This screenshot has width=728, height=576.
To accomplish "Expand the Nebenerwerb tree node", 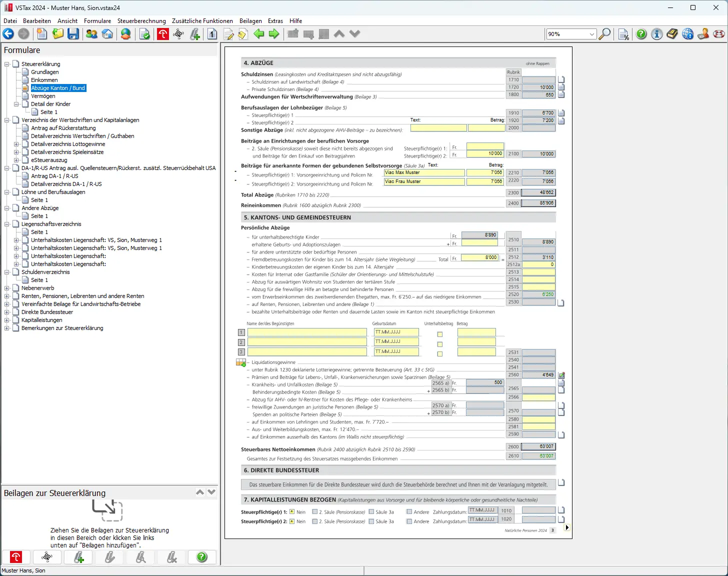I will coord(7,288).
